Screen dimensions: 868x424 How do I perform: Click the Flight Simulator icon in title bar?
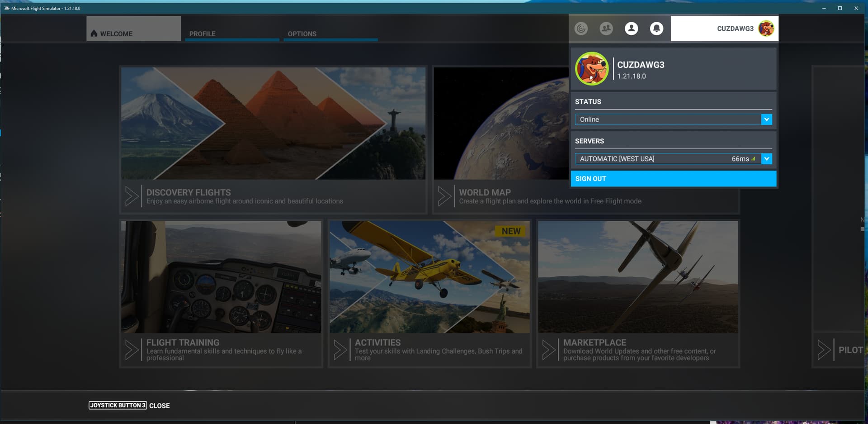pos(6,8)
